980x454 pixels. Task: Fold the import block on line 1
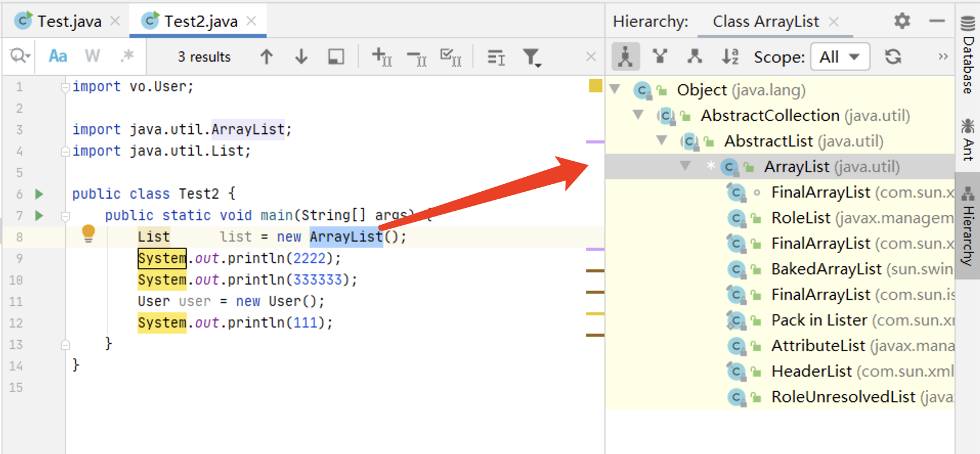[x=65, y=87]
